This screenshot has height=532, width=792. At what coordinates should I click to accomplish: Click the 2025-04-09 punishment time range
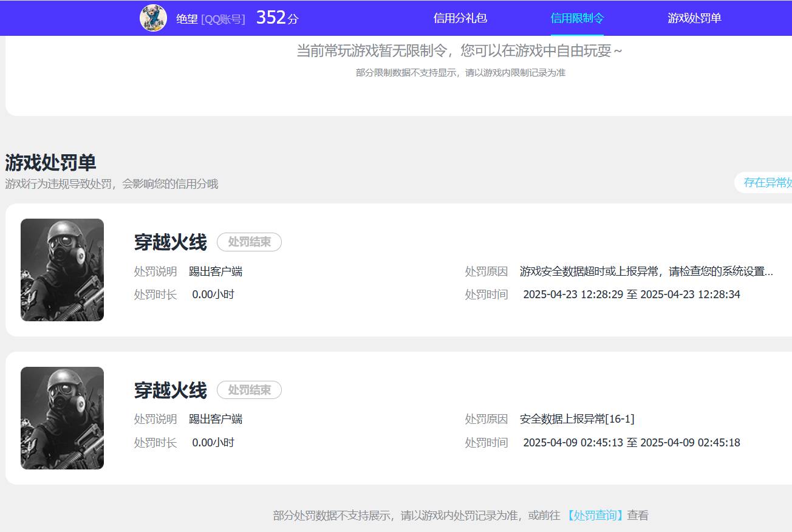631,443
